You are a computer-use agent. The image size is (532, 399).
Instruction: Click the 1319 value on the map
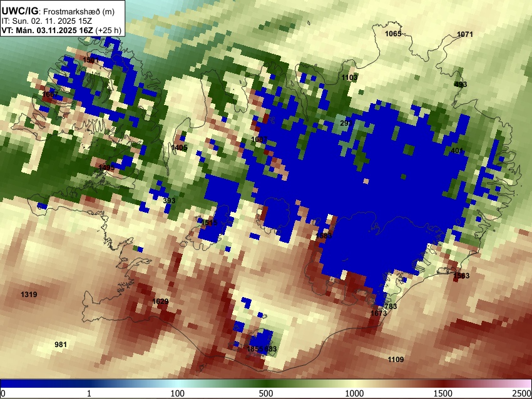point(29,295)
